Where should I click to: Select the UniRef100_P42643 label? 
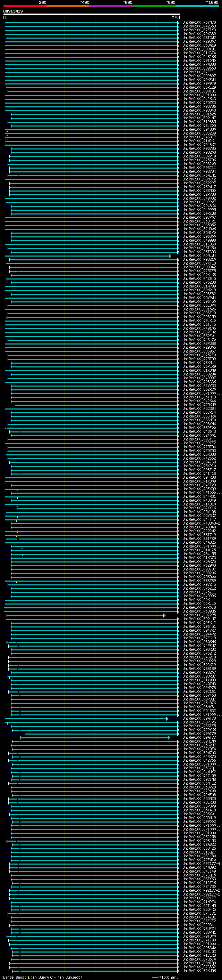coord(199,99)
